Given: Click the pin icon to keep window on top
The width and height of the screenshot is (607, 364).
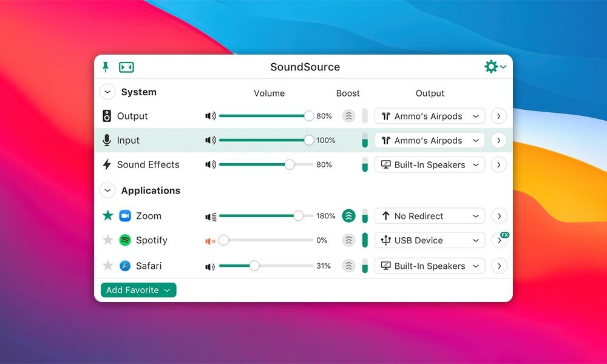Looking at the screenshot, I should point(106,67).
